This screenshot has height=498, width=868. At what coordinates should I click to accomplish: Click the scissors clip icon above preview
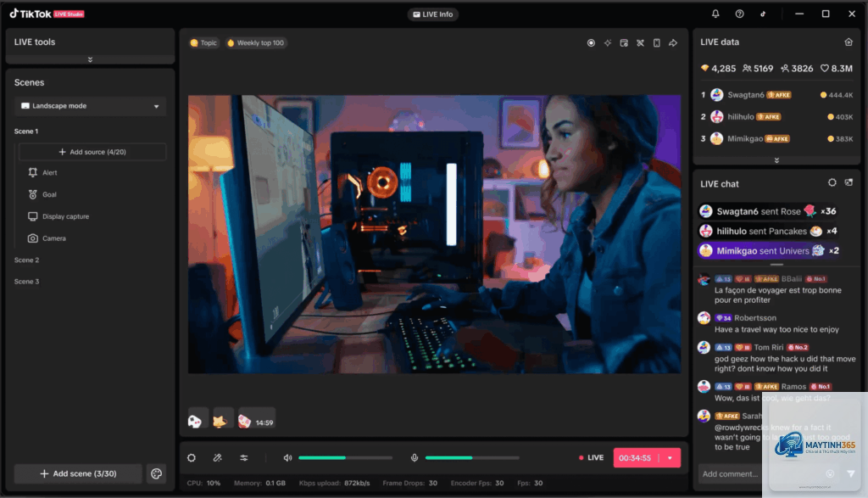pyautogui.click(x=641, y=42)
